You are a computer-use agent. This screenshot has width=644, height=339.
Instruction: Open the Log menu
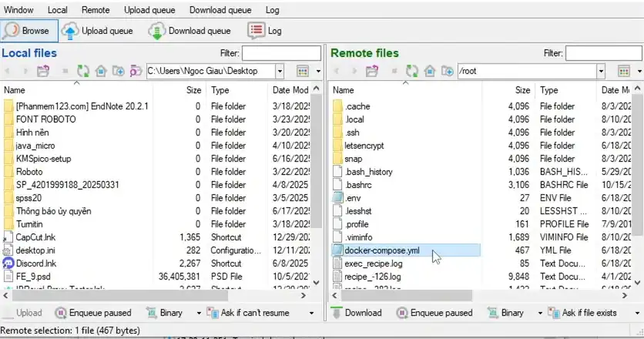click(272, 10)
